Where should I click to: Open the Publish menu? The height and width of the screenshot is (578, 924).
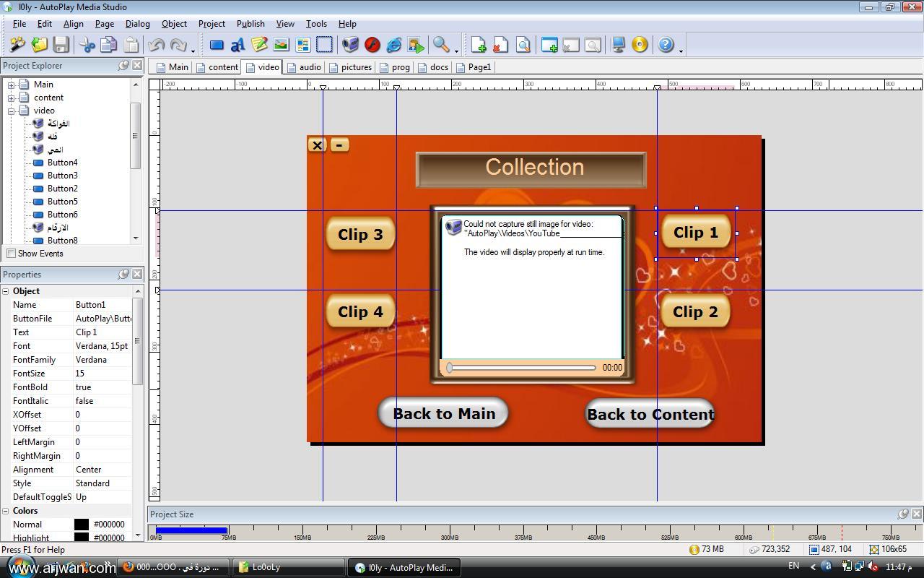[x=250, y=24]
